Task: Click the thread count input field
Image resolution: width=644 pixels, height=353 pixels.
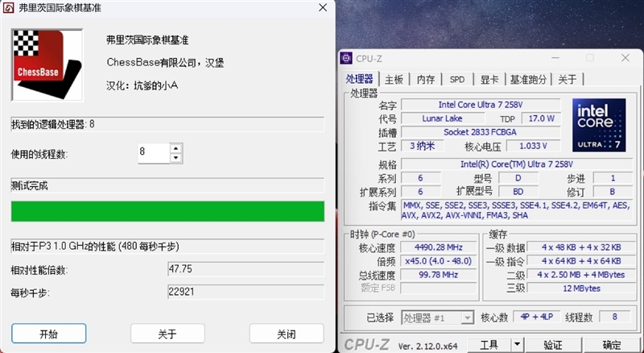Action: point(153,153)
